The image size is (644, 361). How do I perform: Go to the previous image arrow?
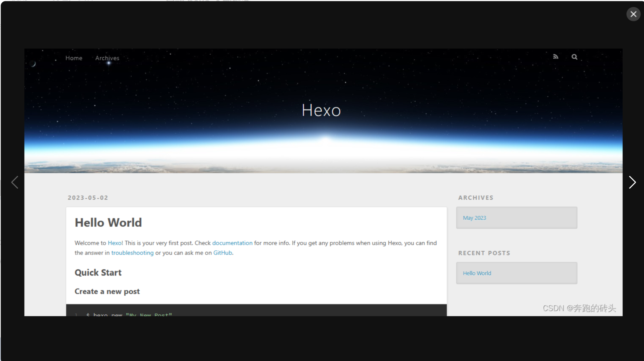[15, 182]
